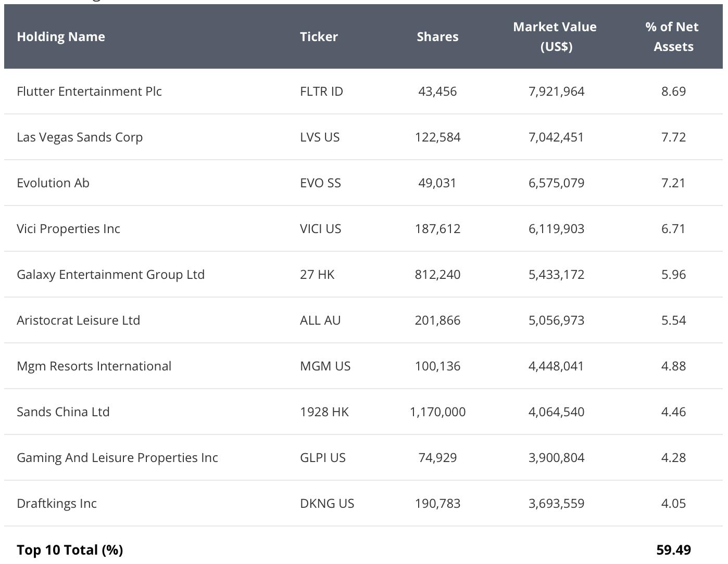This screenshot has height=564, width=728.
Task: Click shares value 74,929
Action: pos(437,457)
